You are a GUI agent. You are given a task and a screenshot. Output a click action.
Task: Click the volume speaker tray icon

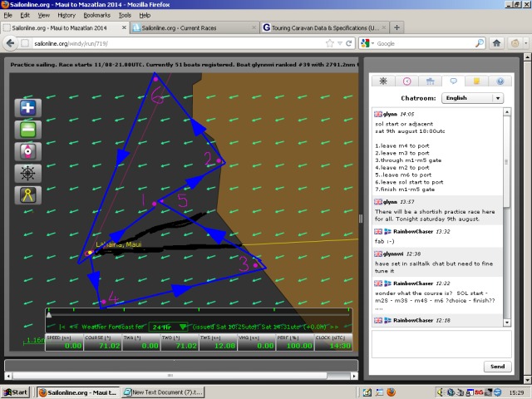441,392
